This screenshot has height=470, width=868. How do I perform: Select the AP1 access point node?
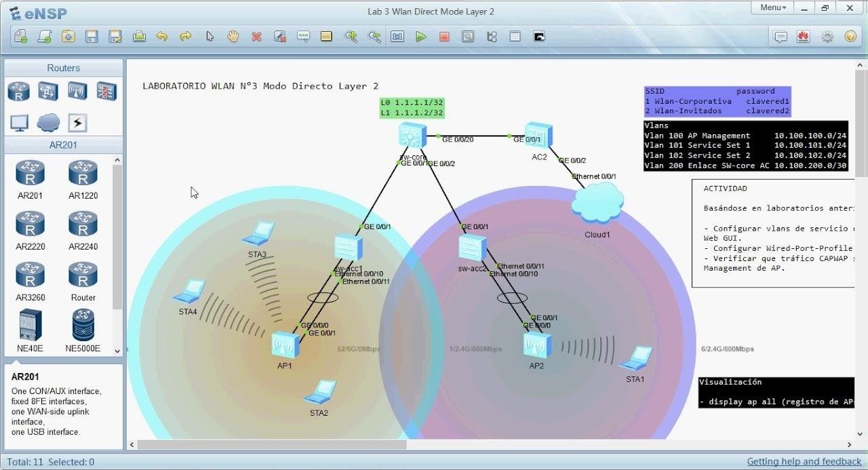[285, 346]
